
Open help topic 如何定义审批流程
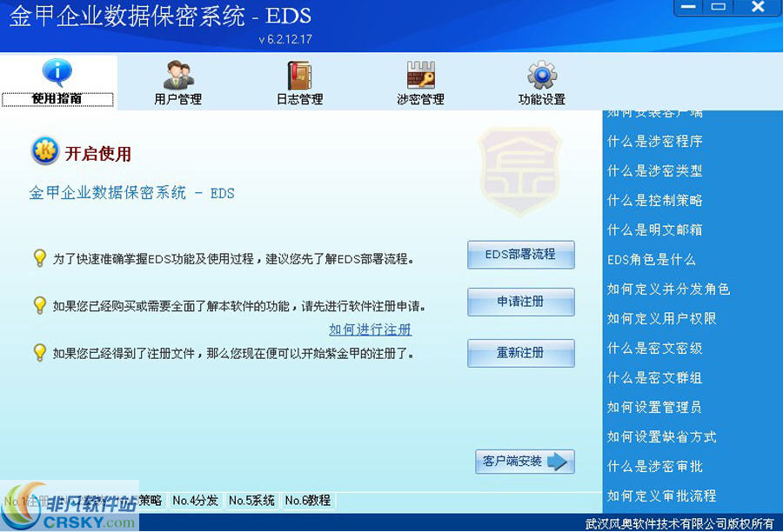point(662,495)
